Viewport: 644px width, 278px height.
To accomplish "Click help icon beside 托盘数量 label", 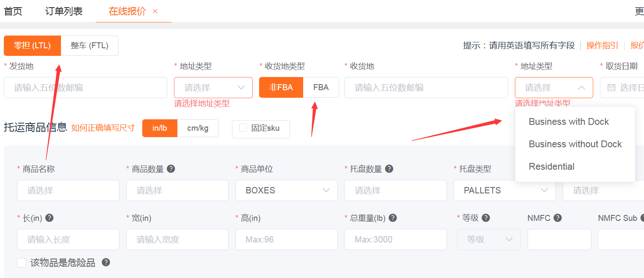I will [x=389, y=169].
